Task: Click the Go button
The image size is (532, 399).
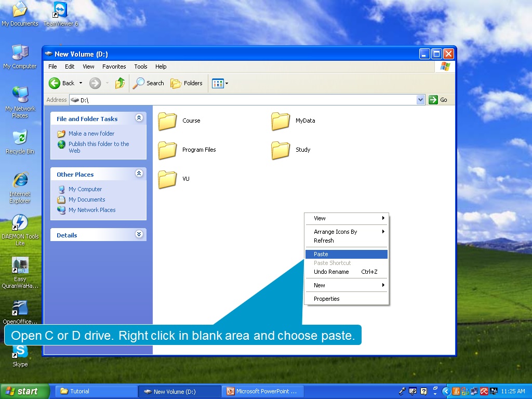Action: (438, 100)
